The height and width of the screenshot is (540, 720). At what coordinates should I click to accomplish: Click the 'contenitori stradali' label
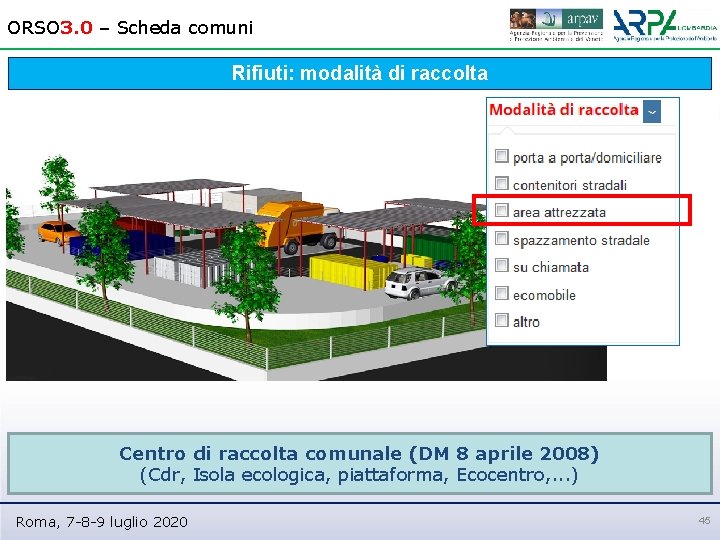(570, 185)
